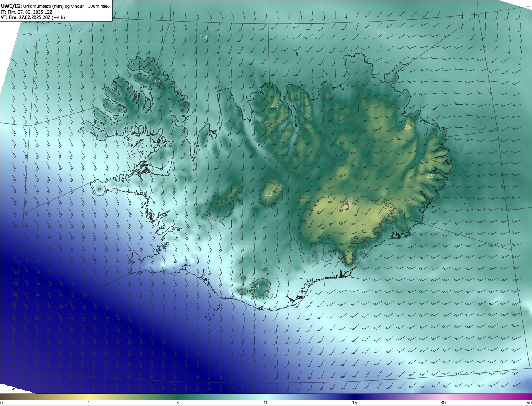Click the colour bar tick label 1
Viewport: 532px width, 406px height.
[89, 403]
